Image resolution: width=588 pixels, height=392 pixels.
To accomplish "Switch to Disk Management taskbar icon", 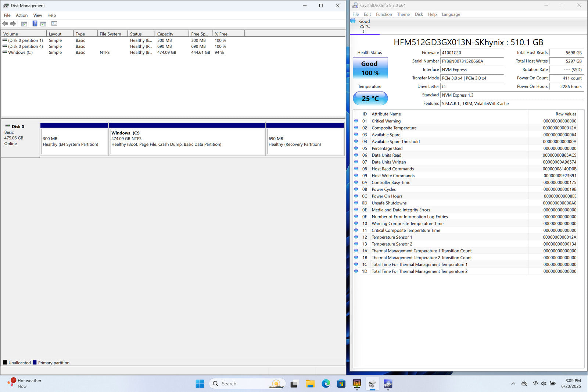I will coord(372,384).
